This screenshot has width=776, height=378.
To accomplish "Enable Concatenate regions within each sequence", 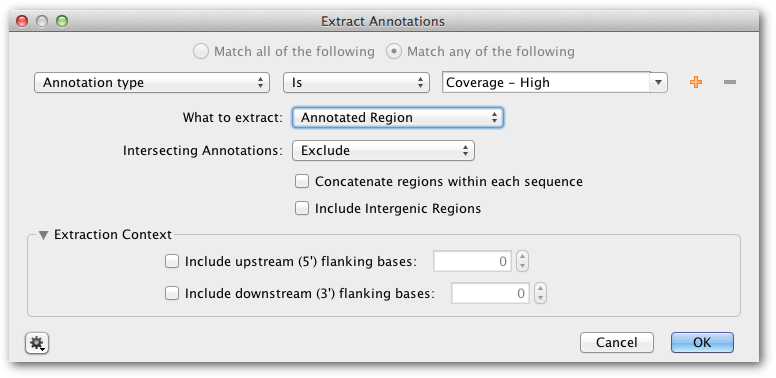I will [x=302, y=182].
